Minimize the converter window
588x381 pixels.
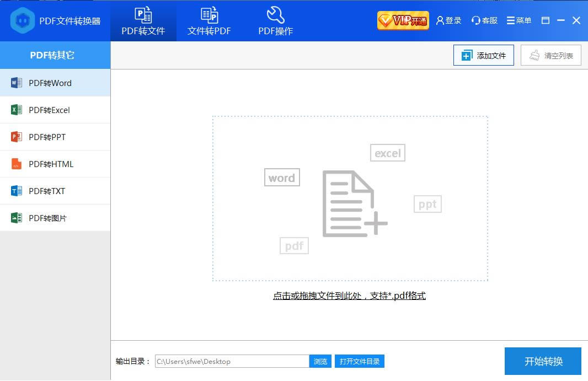coord(561,20)
